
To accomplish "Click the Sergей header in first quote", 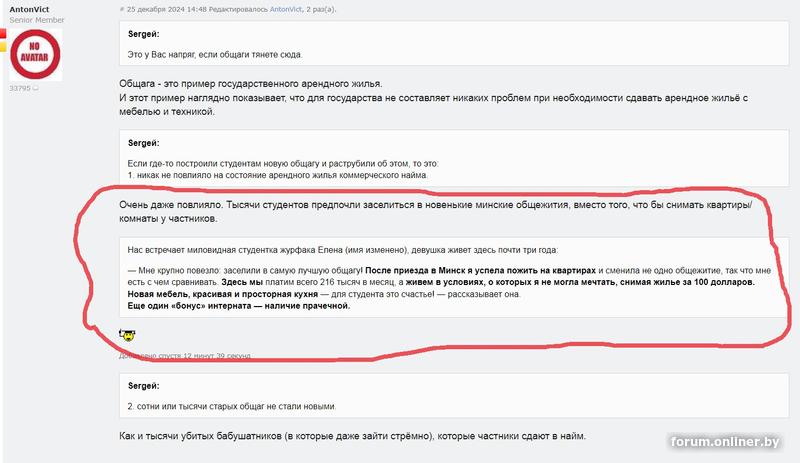I will 143,34.
